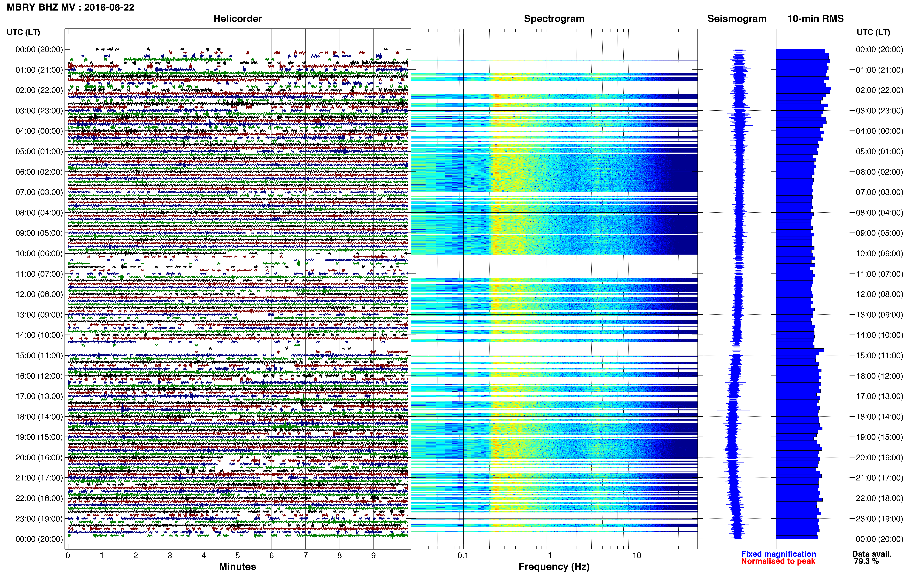Click the 'Data avail.' label
This screenshot has height=578, width=924.
pyautogui.click(x=871, y=554)
